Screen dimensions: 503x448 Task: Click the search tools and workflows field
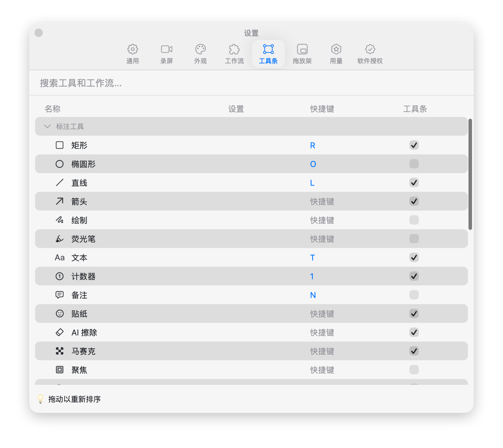pos(251,83)
